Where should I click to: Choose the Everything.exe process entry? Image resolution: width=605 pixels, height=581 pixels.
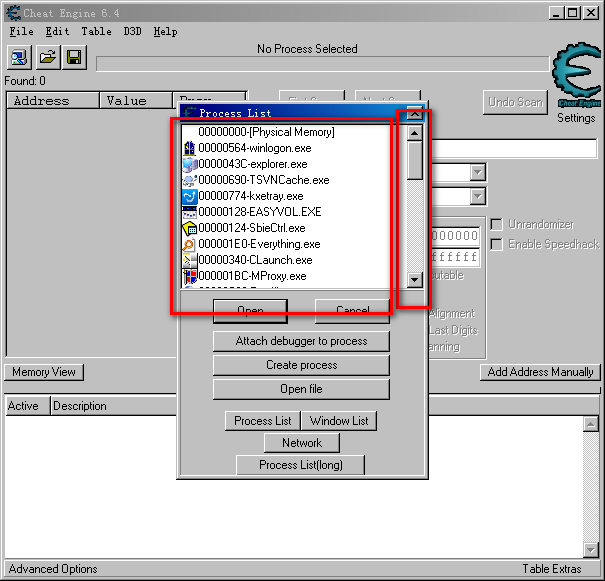click(x=258, y=244)
